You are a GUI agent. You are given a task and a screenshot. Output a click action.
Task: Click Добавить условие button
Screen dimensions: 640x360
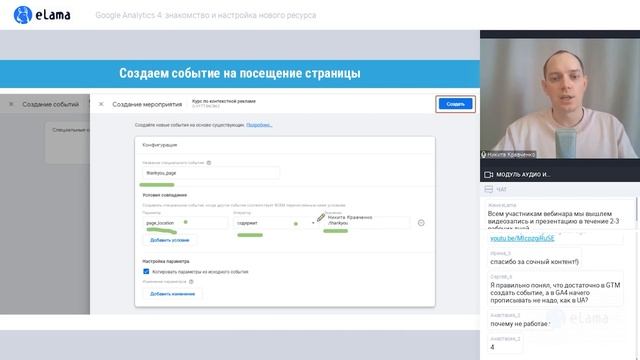(x=170, y=240)
